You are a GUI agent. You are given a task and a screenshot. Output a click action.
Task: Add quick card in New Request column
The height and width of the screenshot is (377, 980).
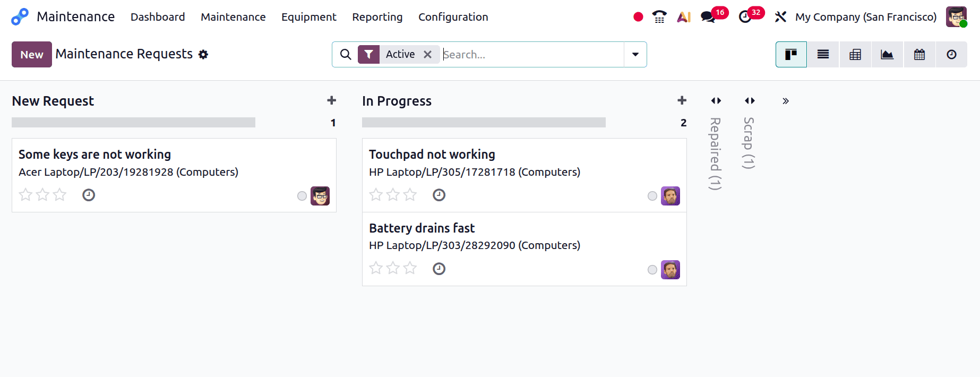[332, 100]
